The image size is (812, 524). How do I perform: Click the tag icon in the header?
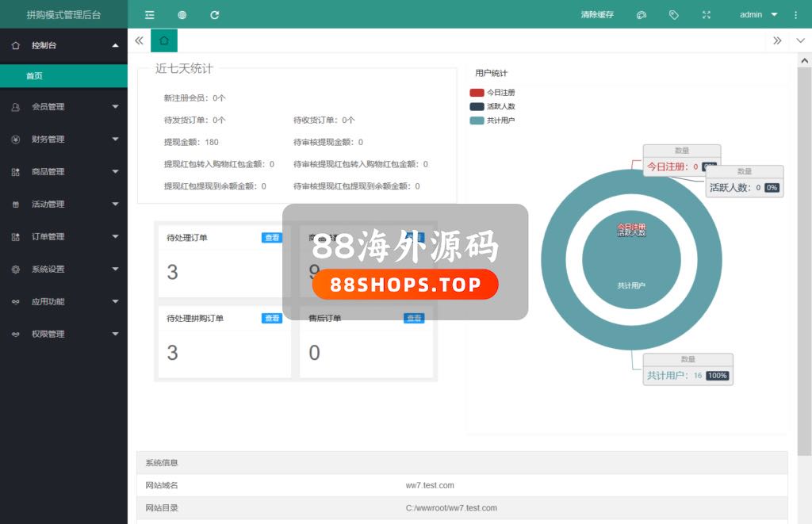674,15
